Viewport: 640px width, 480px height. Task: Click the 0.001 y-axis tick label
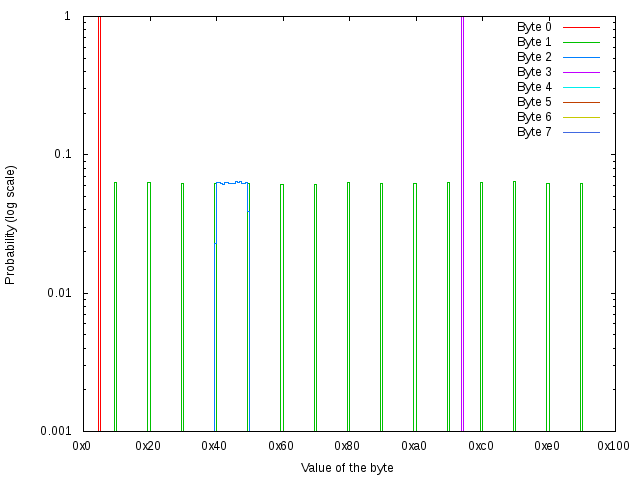[54, 432]
